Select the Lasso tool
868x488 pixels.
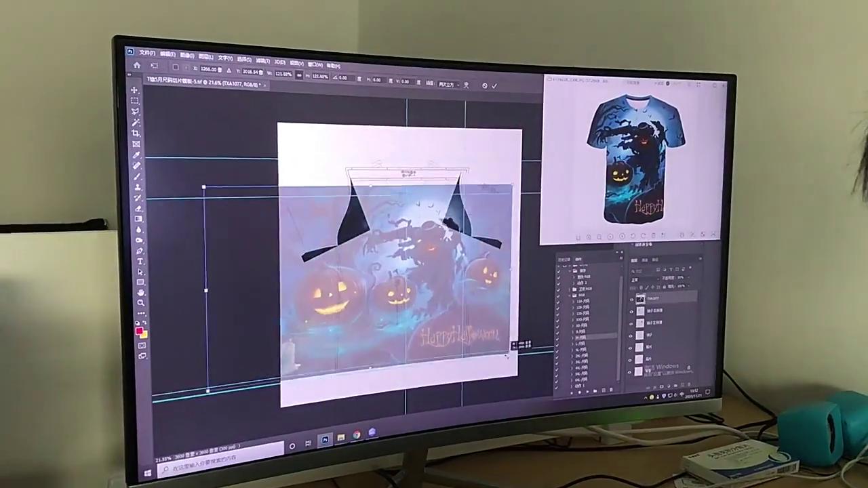(x=136, y=111)
